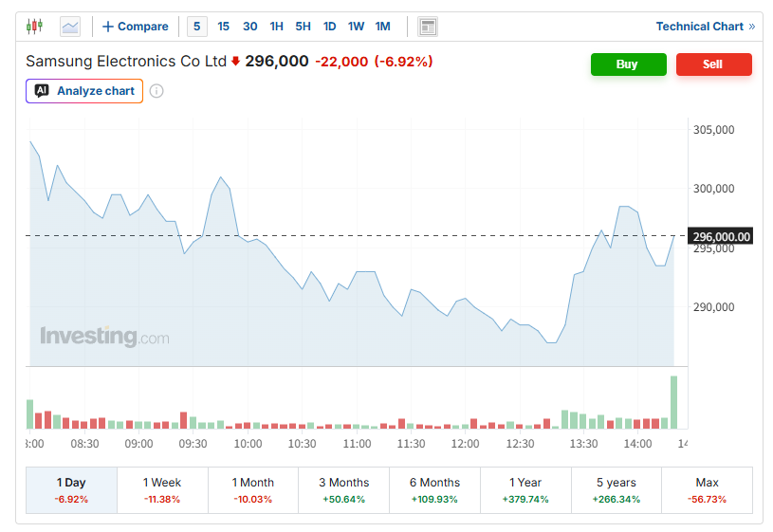Select the area chart type icon
The image size is (773, 532).
pyautogui.click(x=70, y=27)
